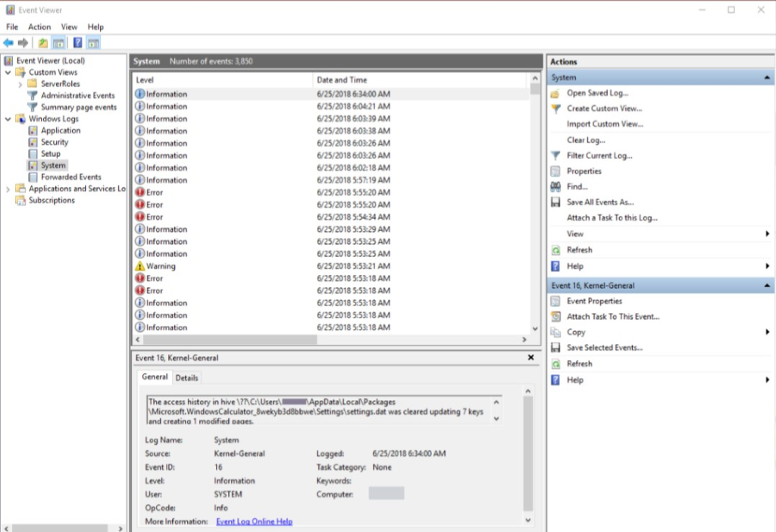Collapse the System actions section
This screenshot has height=532, width=776.
pyautogui.click(x=767, y=78)
